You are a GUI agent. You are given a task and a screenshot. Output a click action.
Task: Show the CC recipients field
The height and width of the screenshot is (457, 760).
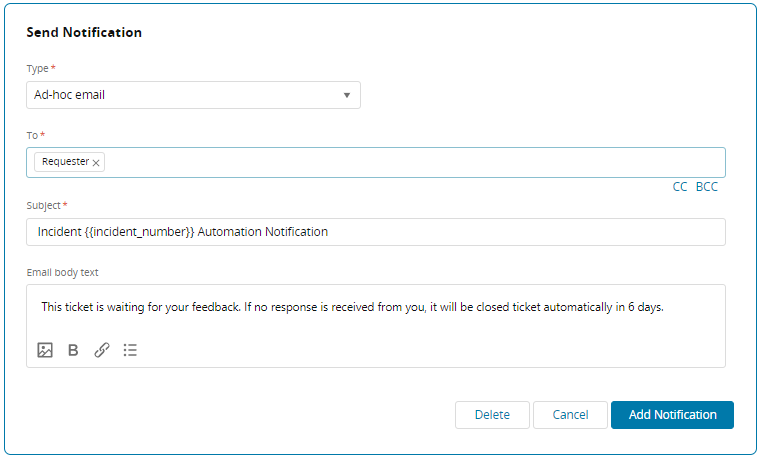[680, 187]
